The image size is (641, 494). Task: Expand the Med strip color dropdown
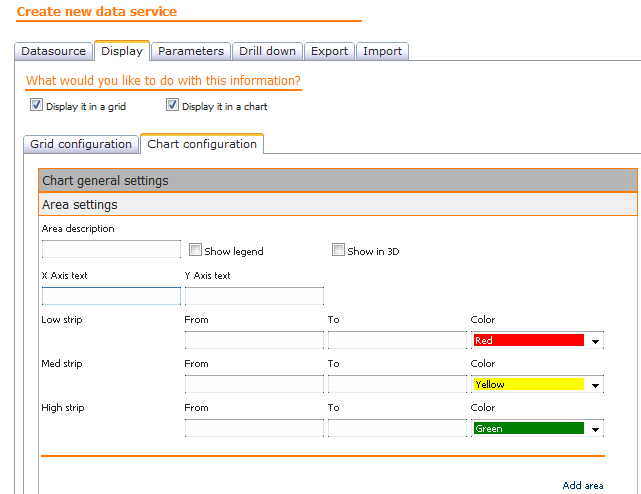(x=596, y=385)
